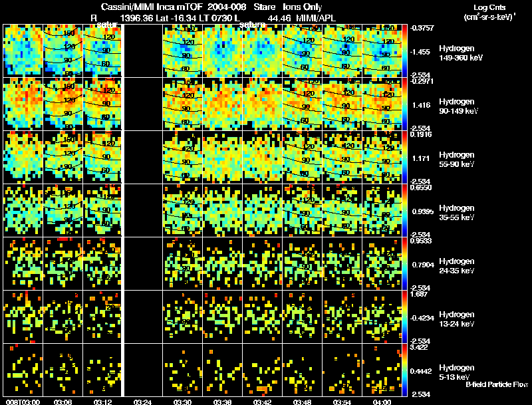Screen dimensions: 532x405
Task: Select the 149-360 keV image at 03:00
Action: 23,51
